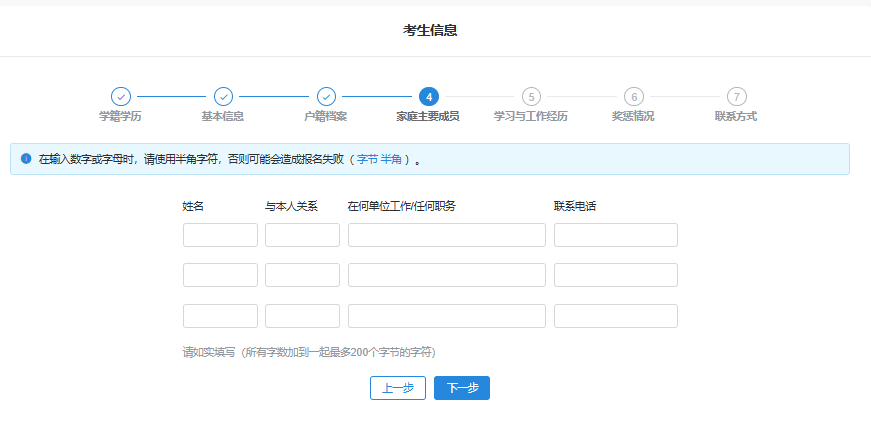The image size is (871, 424).
Task: Click the 请如实填写 hint text
Action: tap(309, 352)
